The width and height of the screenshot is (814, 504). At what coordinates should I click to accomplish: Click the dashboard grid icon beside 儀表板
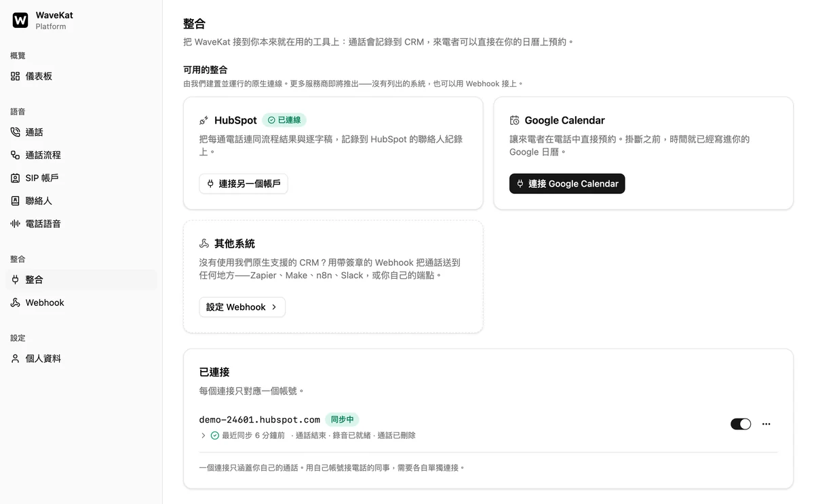(x=15, y=77)
